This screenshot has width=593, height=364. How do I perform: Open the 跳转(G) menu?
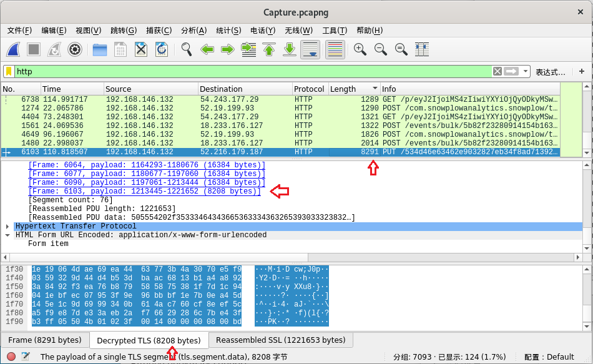pos(124,31)
